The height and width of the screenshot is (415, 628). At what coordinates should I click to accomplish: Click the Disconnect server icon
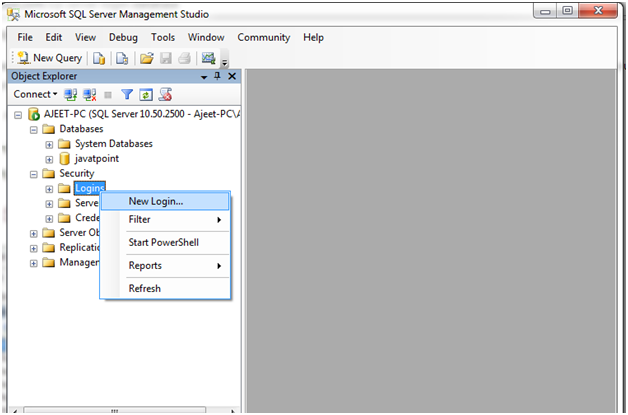click(x=89, y=94)
